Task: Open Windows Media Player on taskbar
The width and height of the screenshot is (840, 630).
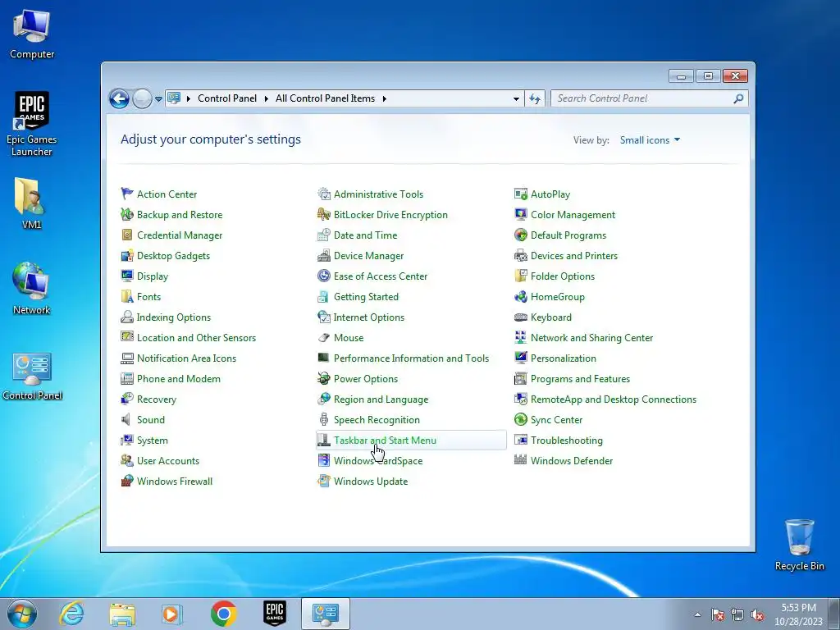Action: [x=172, y=614]
